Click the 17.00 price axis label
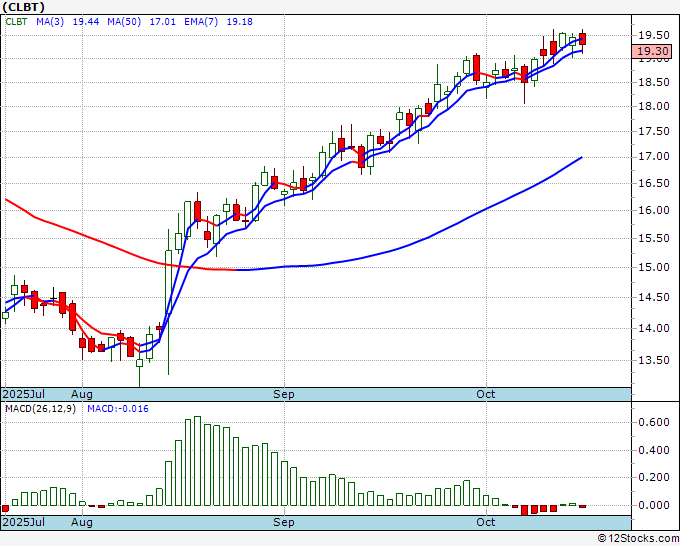The width and height of the screenshot is (680, 546). coord(653,157)
